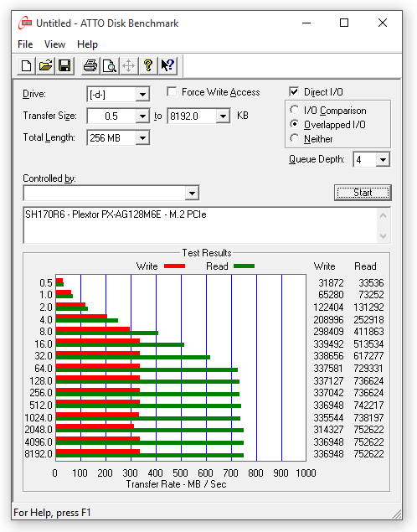Select the Neither radio button
Viewport: 417px width, 532px height.
coord(294,139)
